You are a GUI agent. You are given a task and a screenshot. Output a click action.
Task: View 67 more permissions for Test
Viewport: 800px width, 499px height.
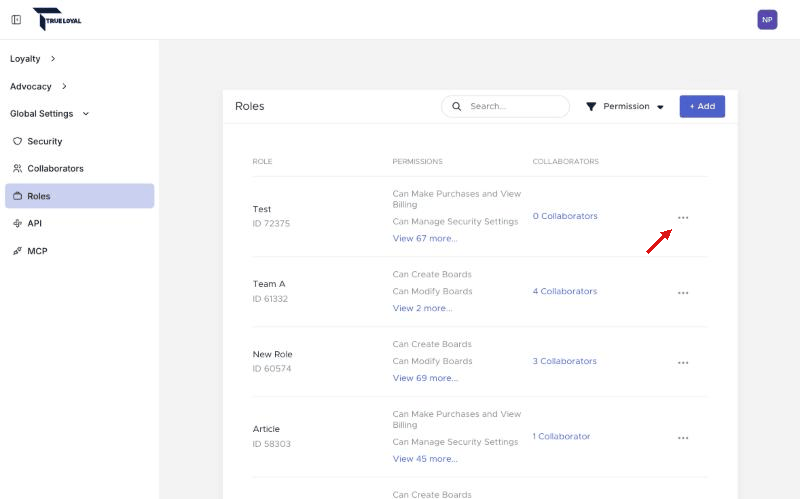click(425, 238)
